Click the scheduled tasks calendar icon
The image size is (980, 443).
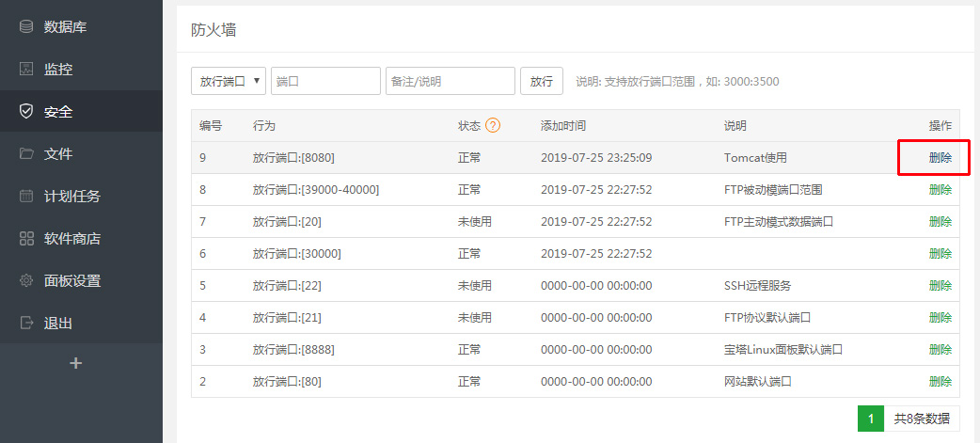[26, 196]
